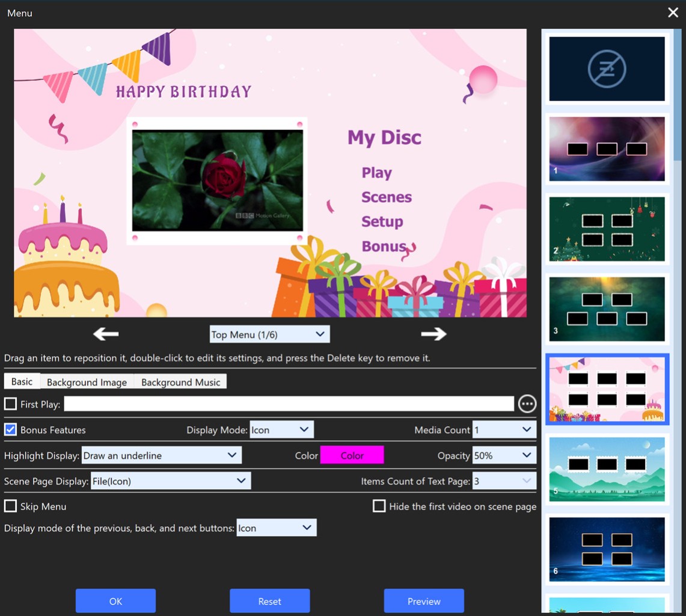Switch to the Background Music tab
This screenshot has height=616, width=686.
tap(180, 382)
